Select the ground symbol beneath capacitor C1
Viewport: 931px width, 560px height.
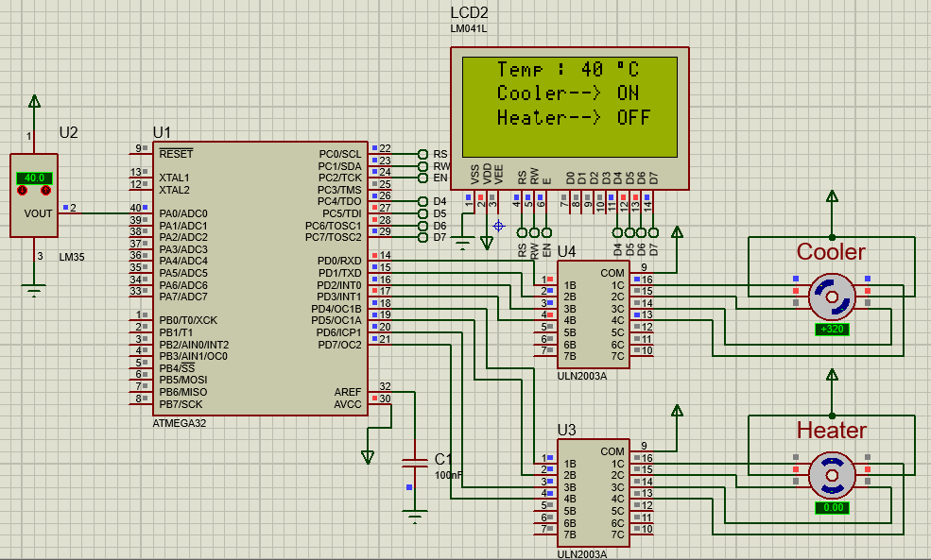(414, 515)
